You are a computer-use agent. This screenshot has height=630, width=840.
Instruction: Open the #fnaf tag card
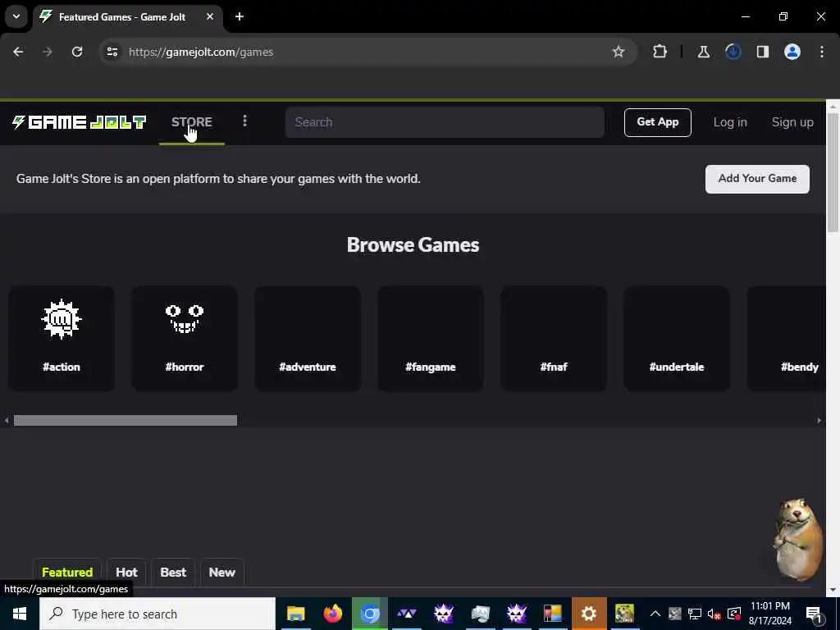coord(554,339)
